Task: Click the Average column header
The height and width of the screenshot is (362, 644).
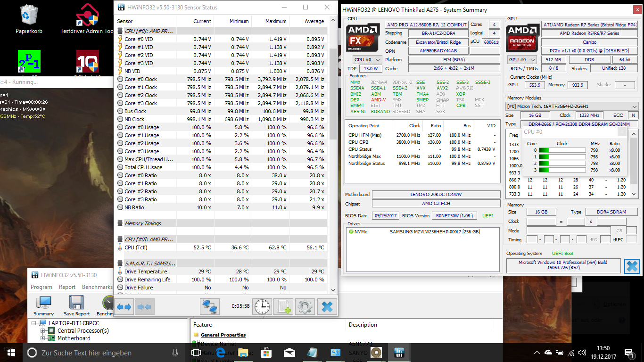Action: tap(308, 21)
